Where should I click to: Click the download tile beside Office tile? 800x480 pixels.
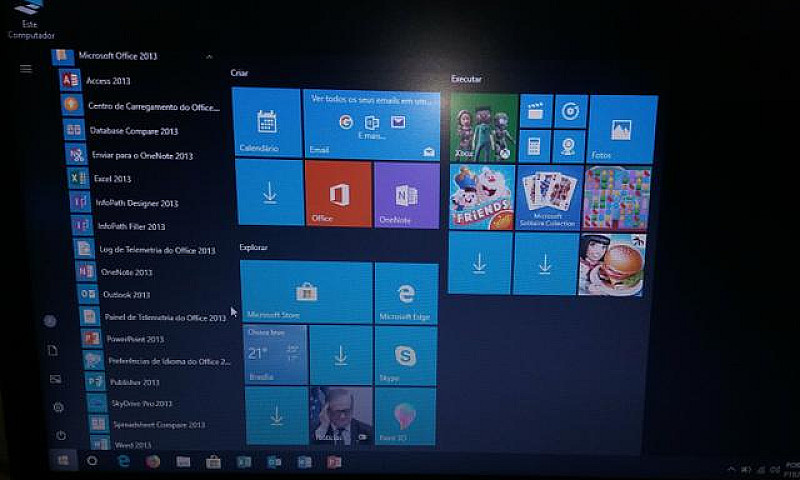(269, 192)
